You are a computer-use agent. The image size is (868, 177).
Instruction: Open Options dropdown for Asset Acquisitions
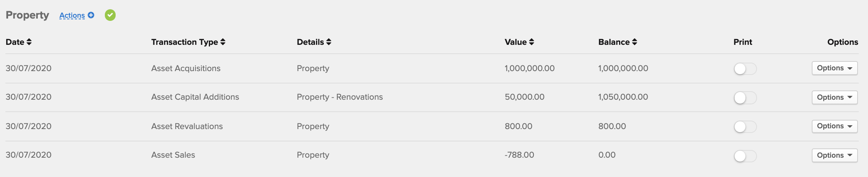click(834, 68)
